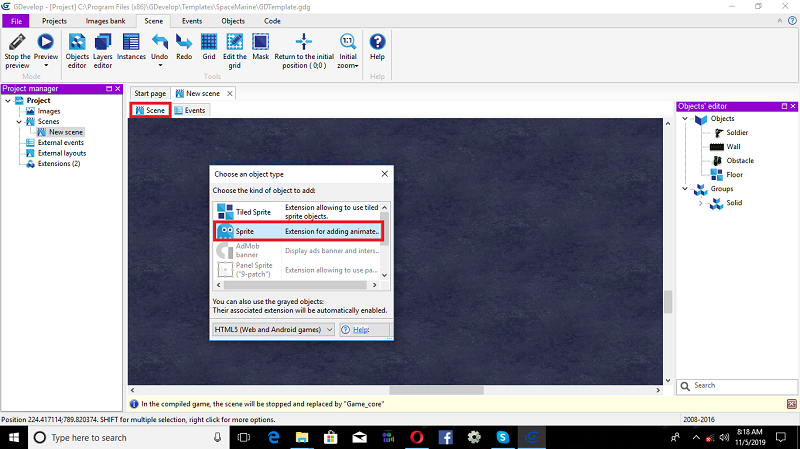Collapse the Project tree node

[8, 101]
